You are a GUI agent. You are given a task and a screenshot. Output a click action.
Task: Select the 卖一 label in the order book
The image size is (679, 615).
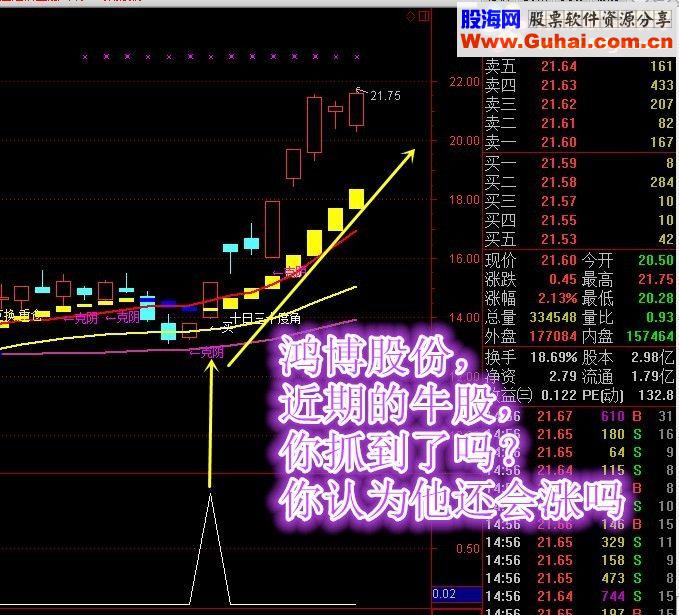coord(500,142)
